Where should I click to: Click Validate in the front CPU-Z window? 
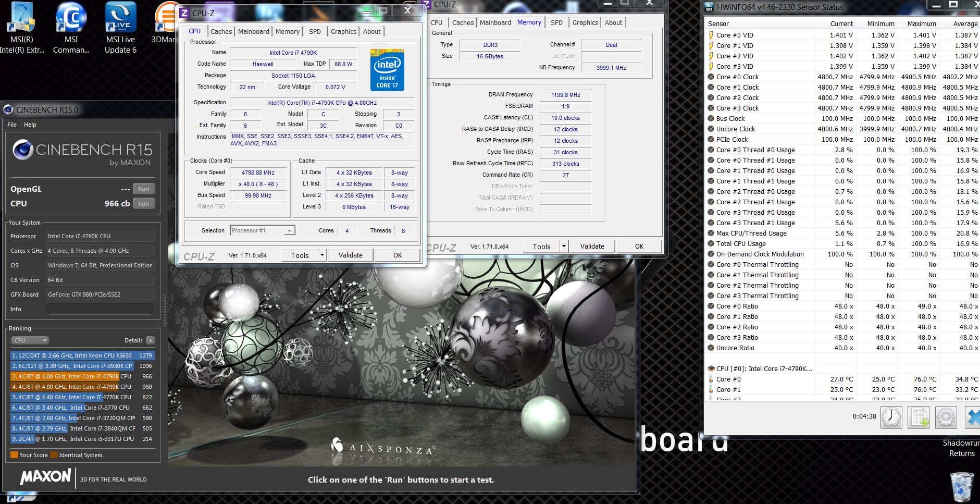click(x=350, y=255)
